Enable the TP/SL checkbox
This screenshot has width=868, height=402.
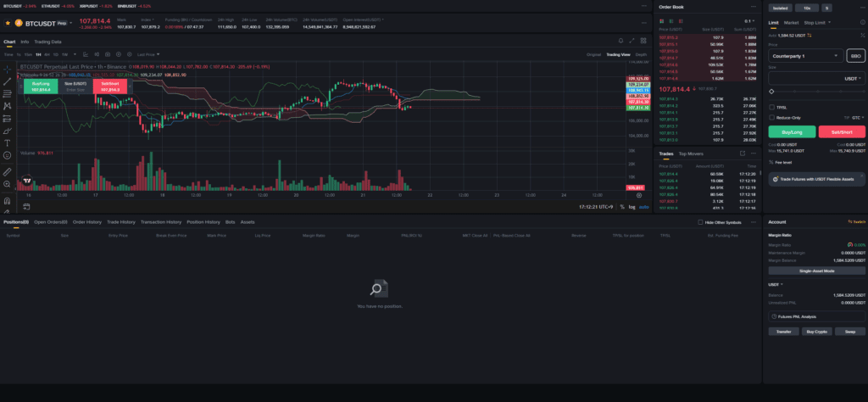pos(771,107)
